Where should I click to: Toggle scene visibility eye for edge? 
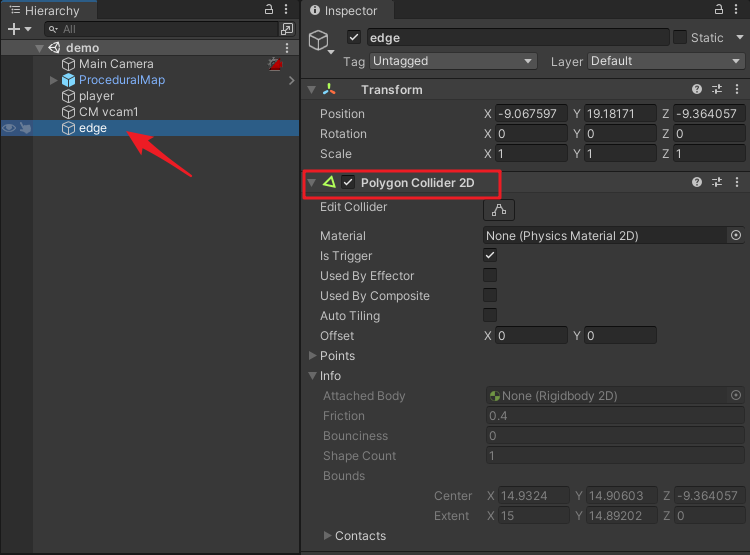[9, 128]
